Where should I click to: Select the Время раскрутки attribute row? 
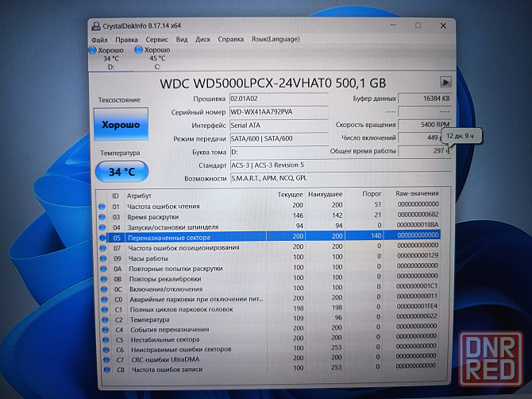(269, 216)
